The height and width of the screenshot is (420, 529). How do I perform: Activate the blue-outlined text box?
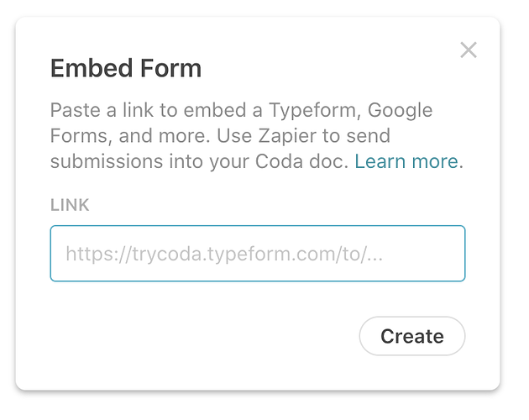pos(257,253)
